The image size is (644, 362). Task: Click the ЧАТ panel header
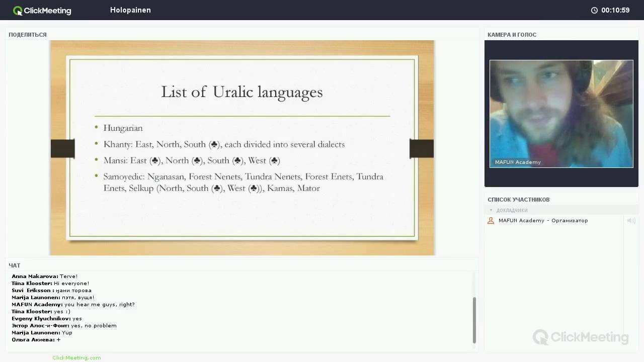point(15,265)
